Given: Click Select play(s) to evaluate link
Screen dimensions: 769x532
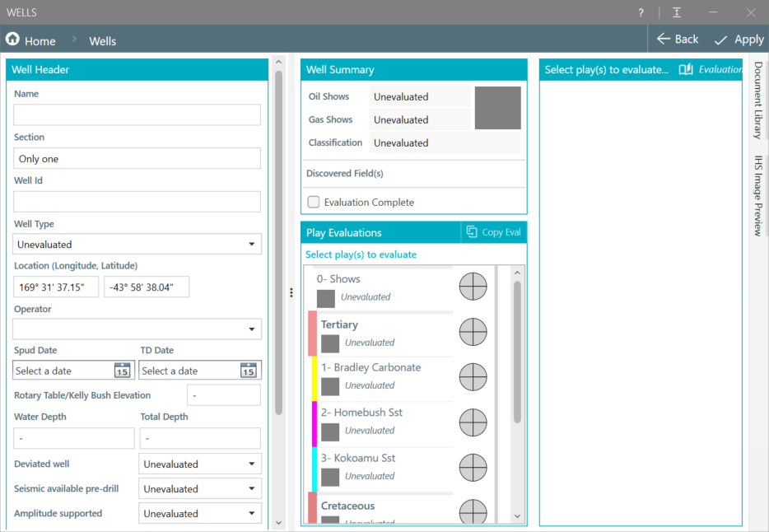Looking at the screenshot, I should pos(361,254).
